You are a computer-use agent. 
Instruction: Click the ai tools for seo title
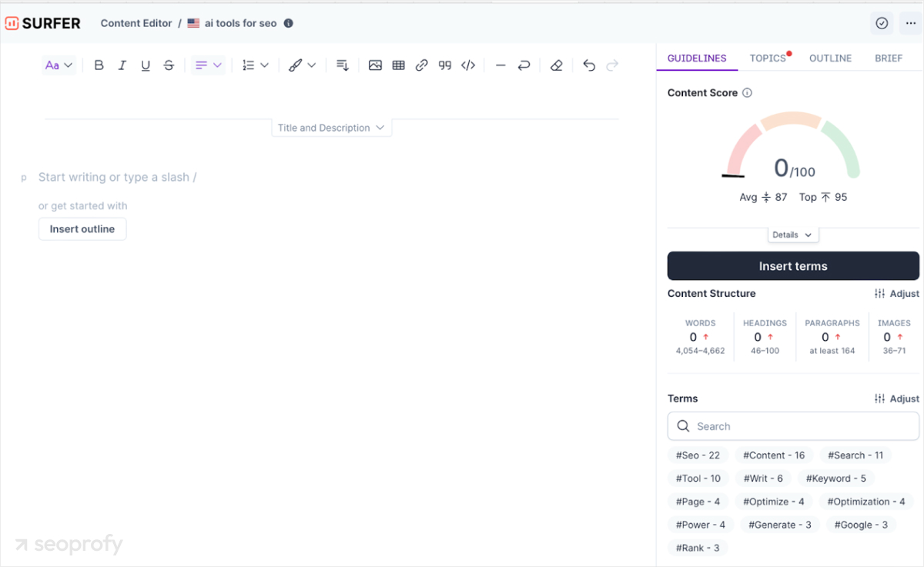[x=240, y=23]
